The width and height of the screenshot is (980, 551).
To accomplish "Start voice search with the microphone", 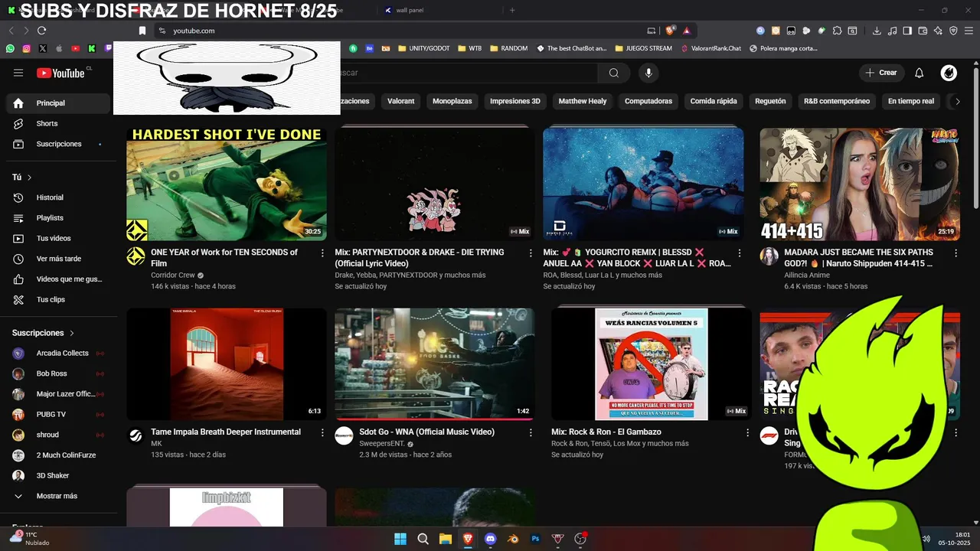I will (x=648, y=73).
